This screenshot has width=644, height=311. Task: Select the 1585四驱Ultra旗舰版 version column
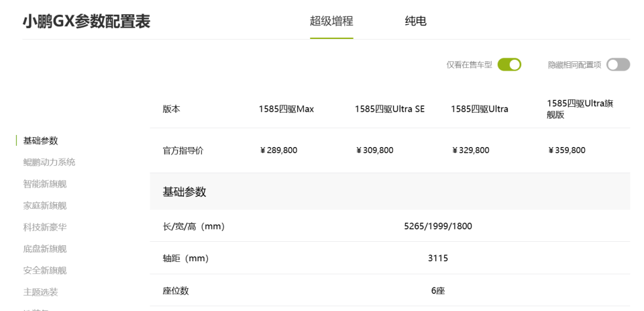[580, 109]
